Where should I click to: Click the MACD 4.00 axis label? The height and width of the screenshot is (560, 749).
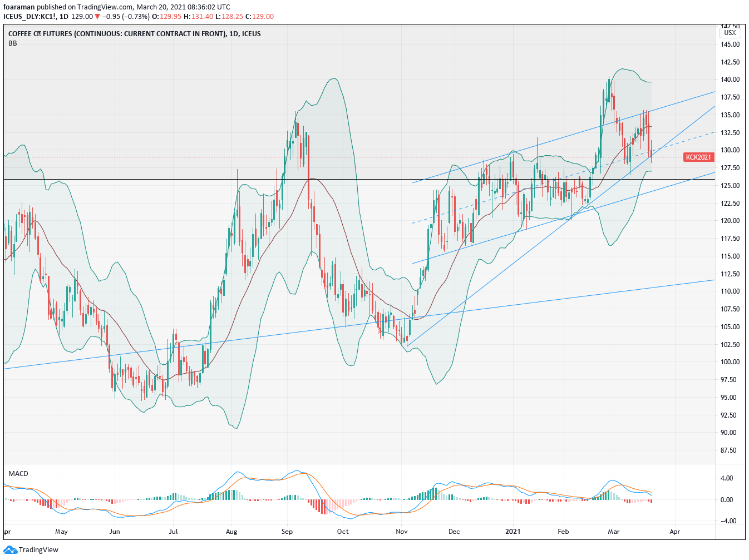(727, 478)
